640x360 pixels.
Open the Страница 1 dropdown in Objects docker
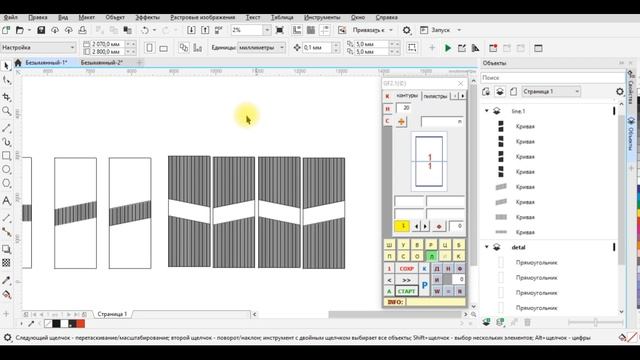pyautogui.click(x=551, y=91)
